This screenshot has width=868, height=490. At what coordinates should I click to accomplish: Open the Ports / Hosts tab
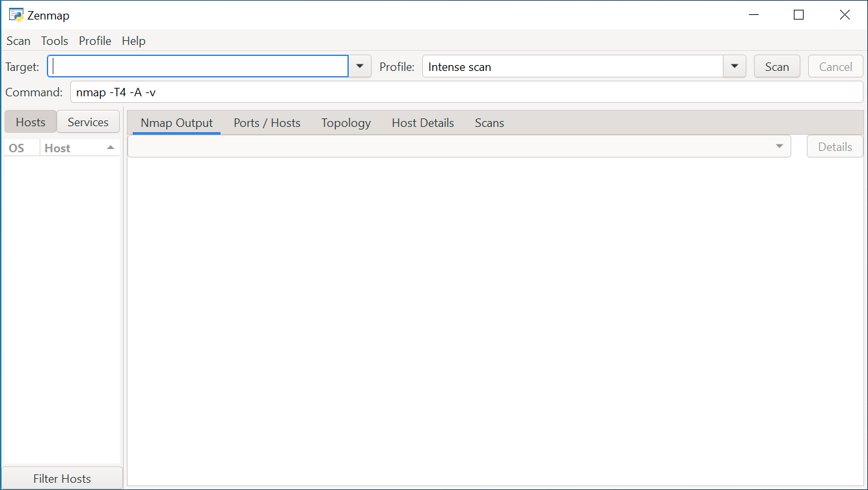[267, 123]
